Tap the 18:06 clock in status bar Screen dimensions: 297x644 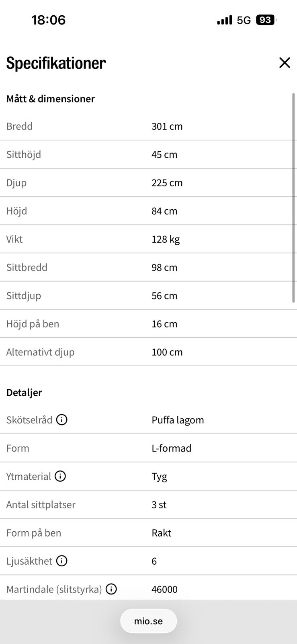click(x=48, y=20)
